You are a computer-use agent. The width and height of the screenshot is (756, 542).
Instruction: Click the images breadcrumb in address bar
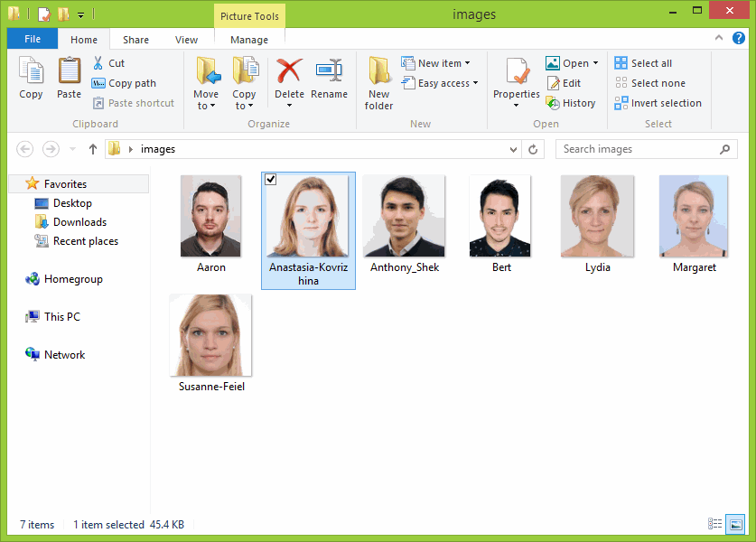tap(158, 149)
